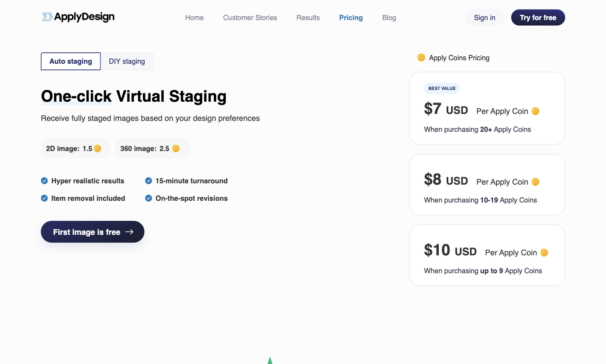The image size is (606, 364).
Task: Click coin icon in the $7 USD card
Action: 535,111
